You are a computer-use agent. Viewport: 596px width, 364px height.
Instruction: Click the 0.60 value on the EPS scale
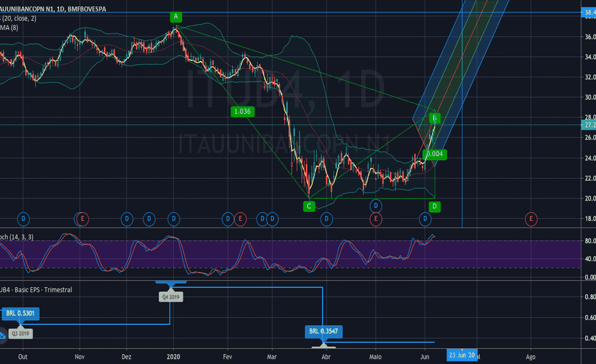590,318
